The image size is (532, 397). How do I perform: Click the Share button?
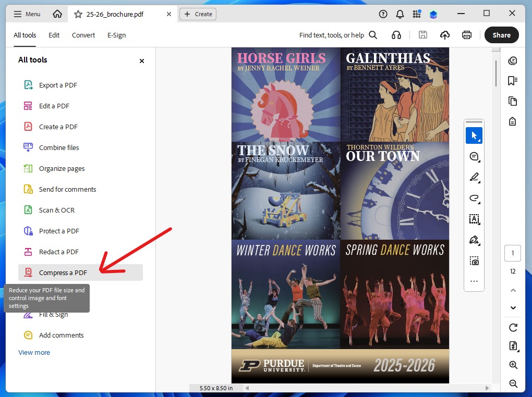click(x=501, y=35)
